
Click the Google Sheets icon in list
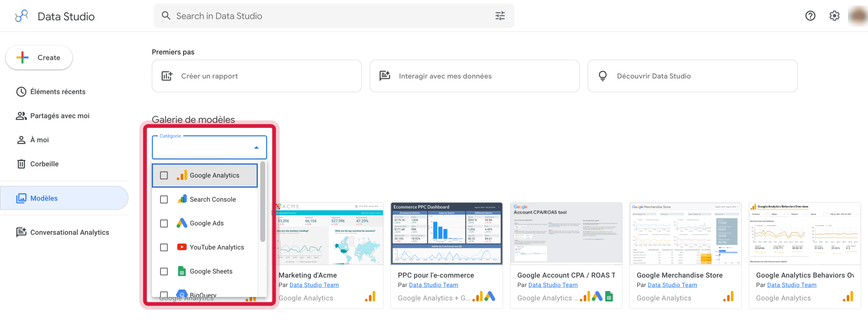point(182,271)
